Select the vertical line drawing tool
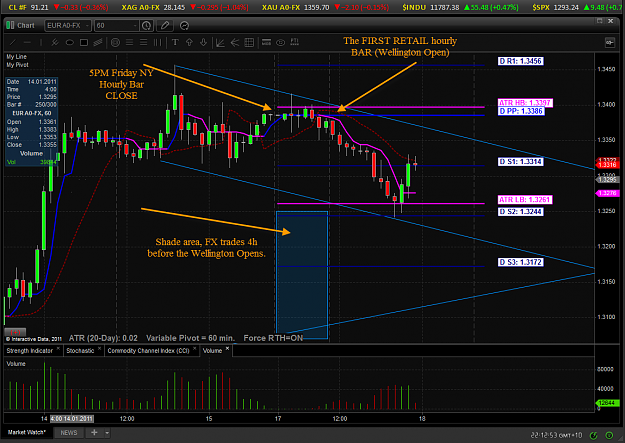The width and height of the screenshot is (625, 443). [41, 42]
